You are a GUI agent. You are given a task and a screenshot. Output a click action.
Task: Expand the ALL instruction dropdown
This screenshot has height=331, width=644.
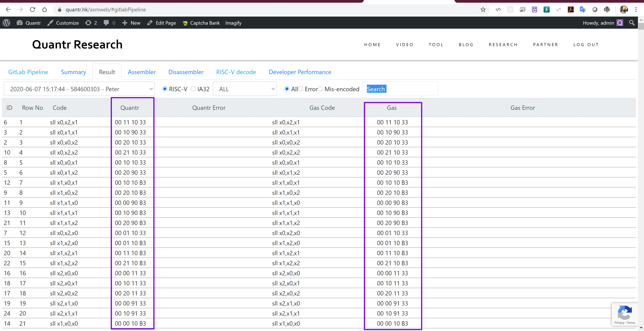245,89
